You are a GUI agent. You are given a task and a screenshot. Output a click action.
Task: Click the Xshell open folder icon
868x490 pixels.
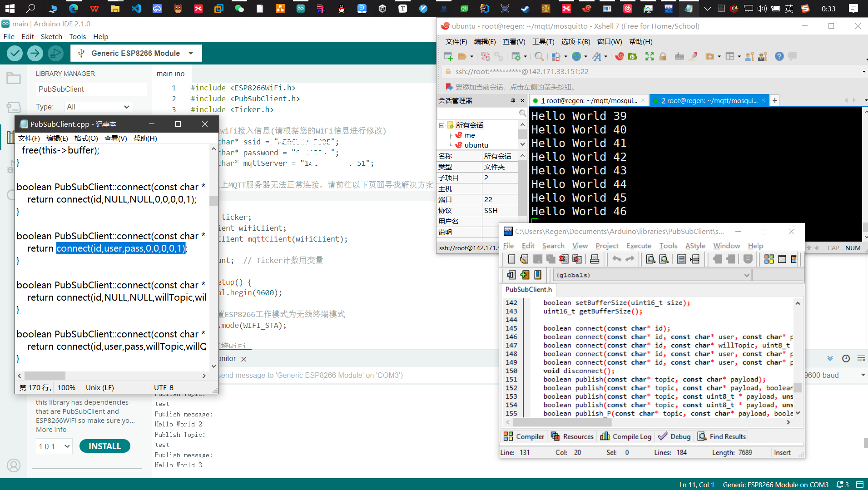[x=462, y=56]
